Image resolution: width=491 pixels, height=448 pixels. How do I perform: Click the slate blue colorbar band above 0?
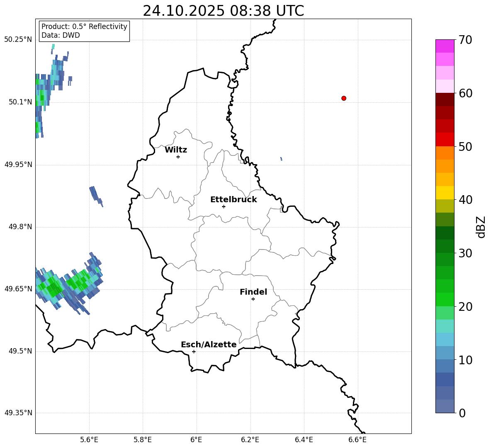coord(445,406)
